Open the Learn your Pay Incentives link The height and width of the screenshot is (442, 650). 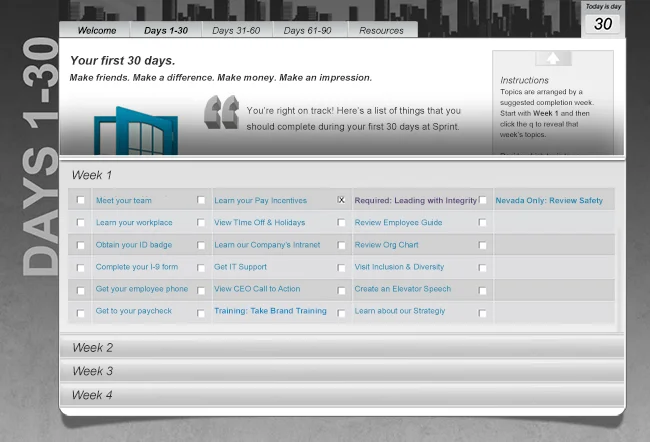[x=260, y=200]
